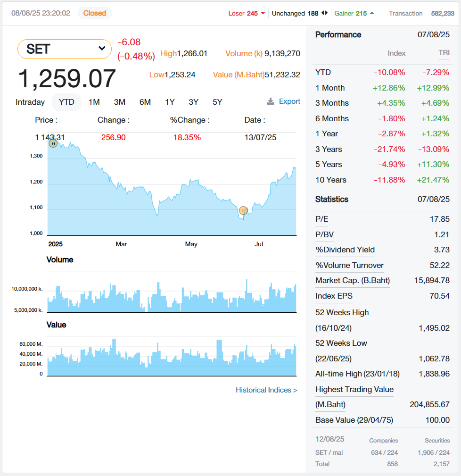Click the All-time High label
461x476 pixels.
tap(339, 374)
